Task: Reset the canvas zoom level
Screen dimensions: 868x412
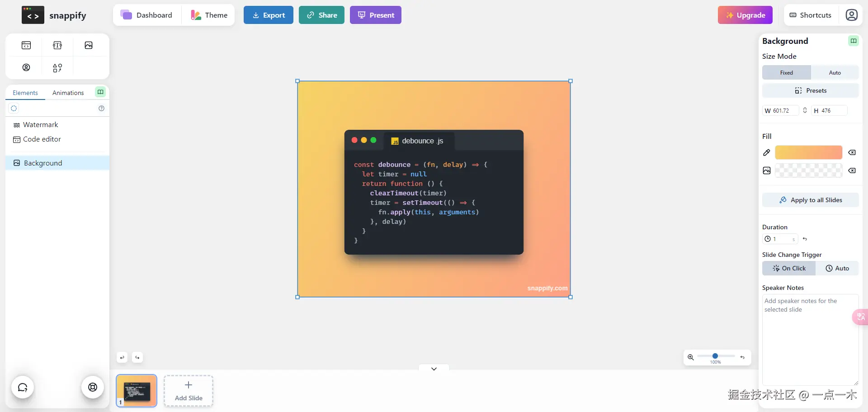Action: [742, 357]
